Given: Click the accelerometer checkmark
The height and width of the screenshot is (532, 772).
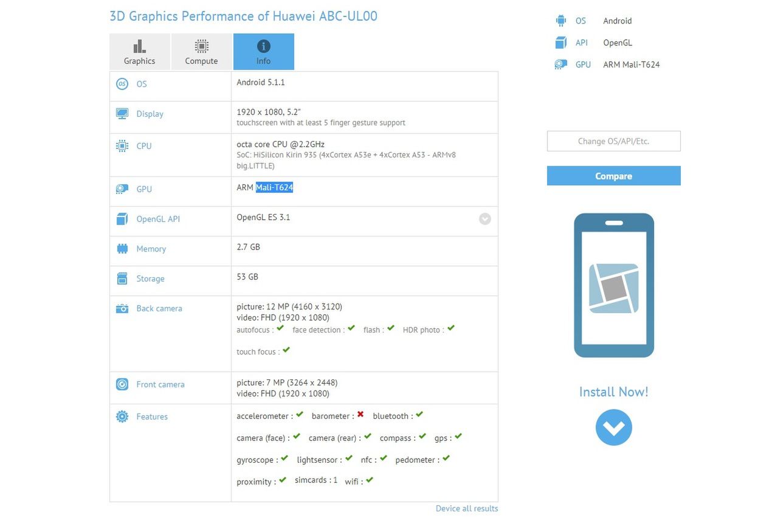Looking at the screenshot, I should [x=300, y=415].
